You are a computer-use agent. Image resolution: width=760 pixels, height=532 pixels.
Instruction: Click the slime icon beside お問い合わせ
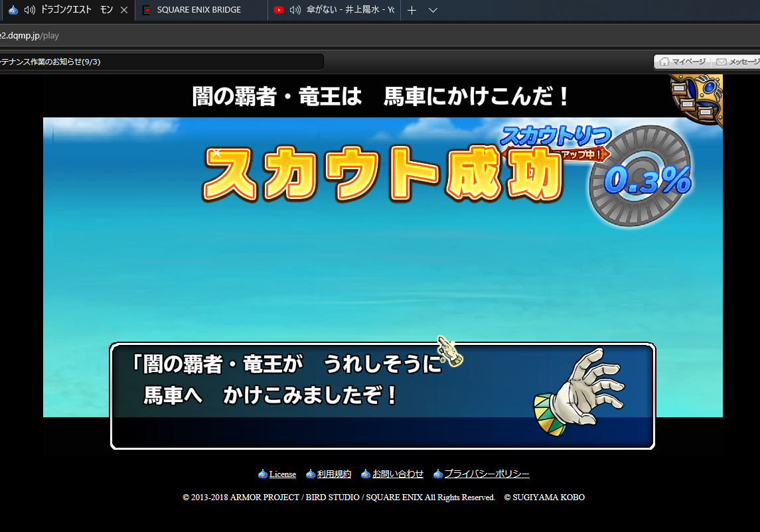(x=365, y=474)
